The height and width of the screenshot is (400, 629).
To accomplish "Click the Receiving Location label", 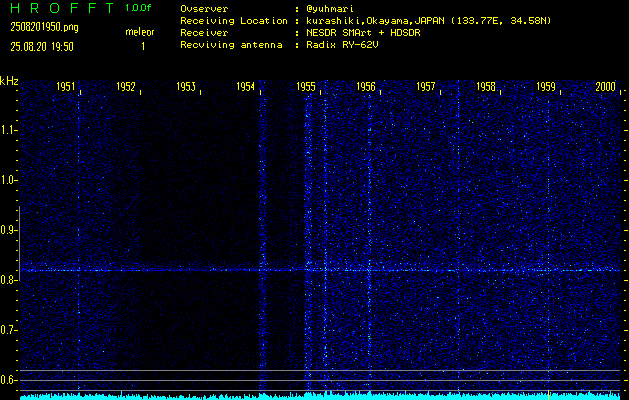I will coord(234,21).
